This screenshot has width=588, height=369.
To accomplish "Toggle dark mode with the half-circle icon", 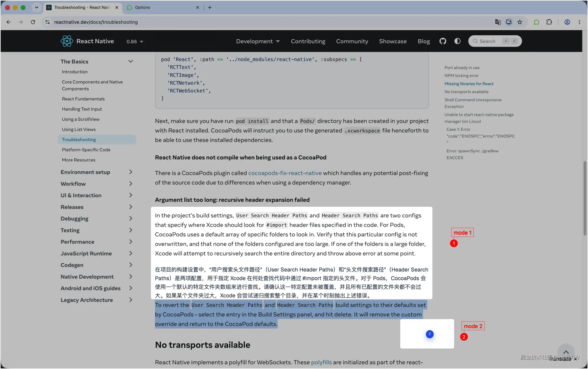I will 457,41.
